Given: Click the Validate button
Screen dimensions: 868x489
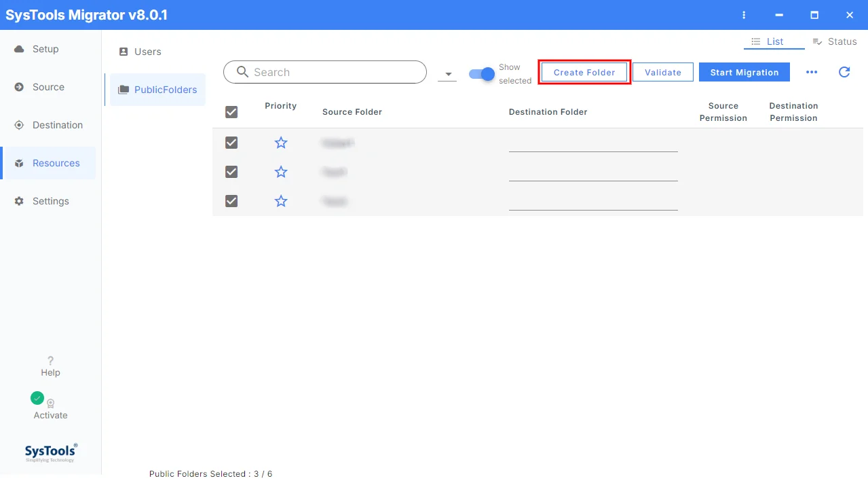Looking at the screenshot, I should [x=663, y=72].
